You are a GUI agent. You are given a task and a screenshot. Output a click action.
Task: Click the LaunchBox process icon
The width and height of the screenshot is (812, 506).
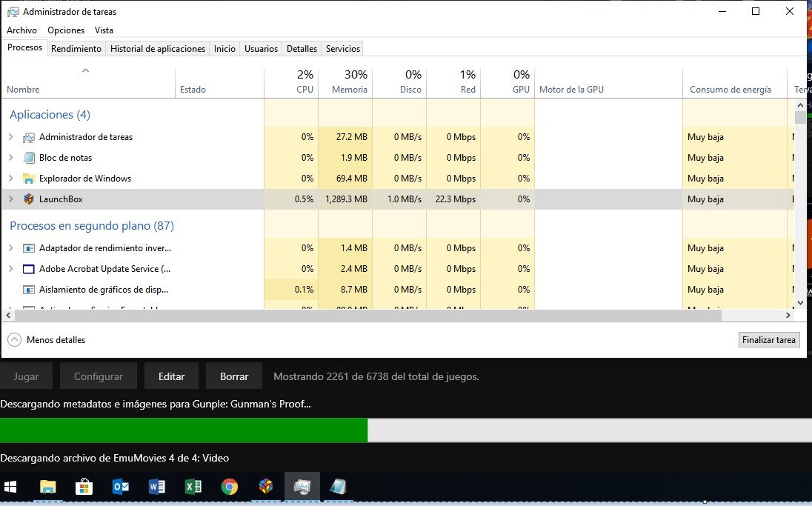click(28, 199)
